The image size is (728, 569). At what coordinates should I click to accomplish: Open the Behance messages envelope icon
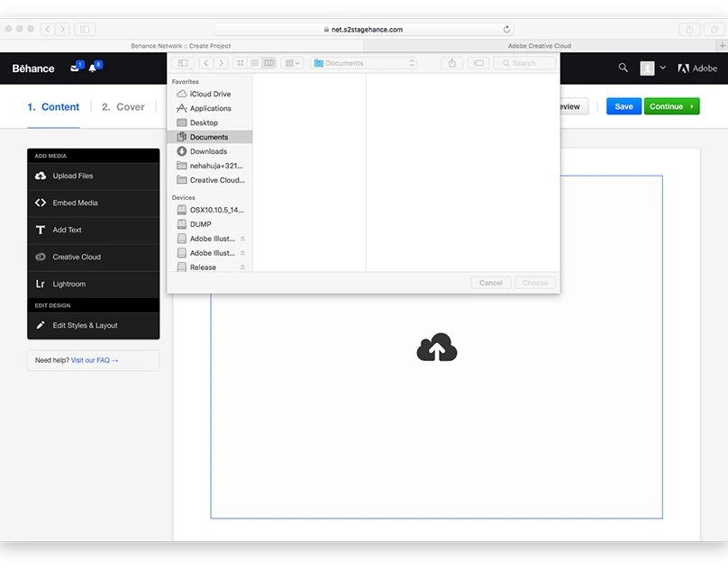tap(75, 68)
